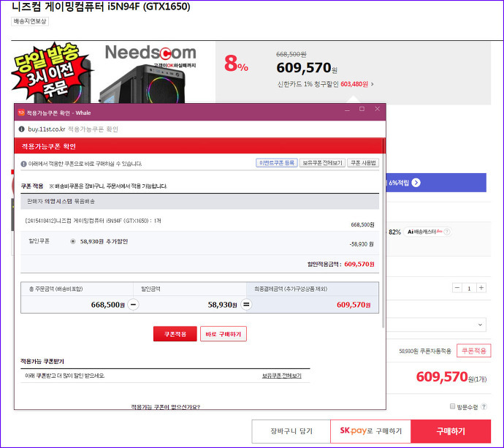Image resolution: width=504 pixels, height=448 pixels.
Task: Click the 6%적립 blue banner
Action: click(437, 183)
